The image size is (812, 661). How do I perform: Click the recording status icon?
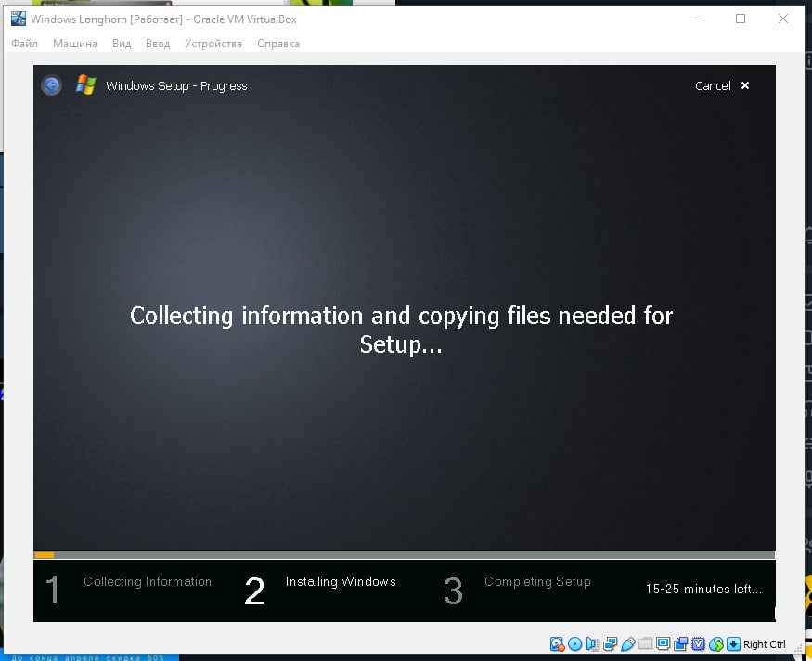(x=680, y=644)
